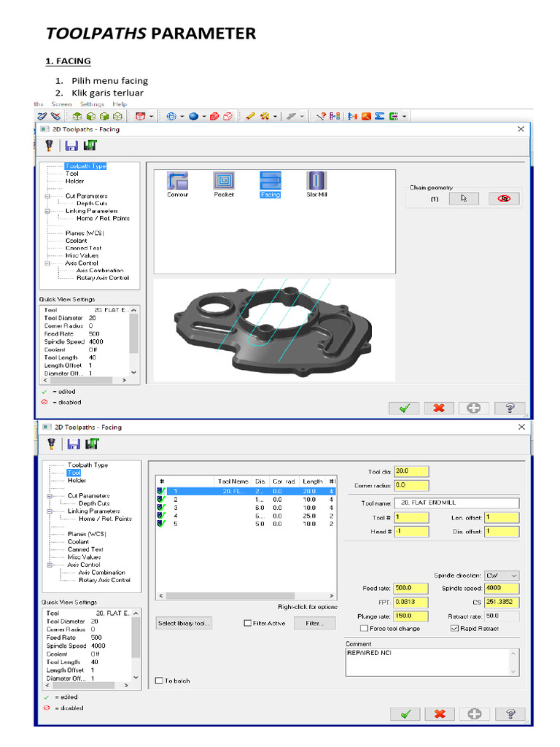Click the red eye deselect chains button
Viewport: 560px width, 747px height.
pyautogui.click(x=504, y=198)
